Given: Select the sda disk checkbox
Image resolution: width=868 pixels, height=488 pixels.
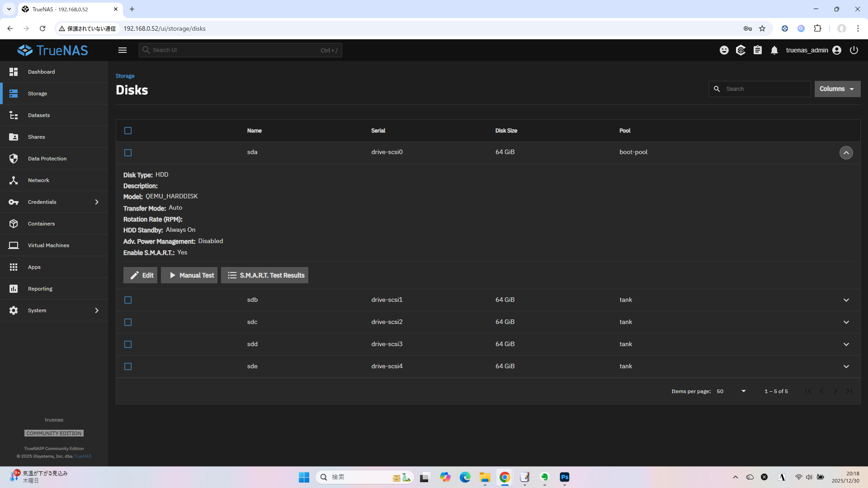Looking at the screenshot, I should tap(128, 153).
